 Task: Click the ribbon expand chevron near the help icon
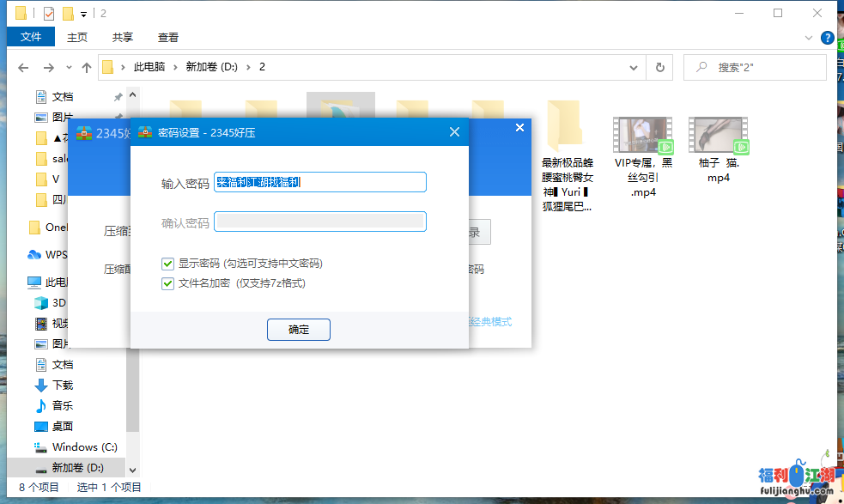click(807, 37)
